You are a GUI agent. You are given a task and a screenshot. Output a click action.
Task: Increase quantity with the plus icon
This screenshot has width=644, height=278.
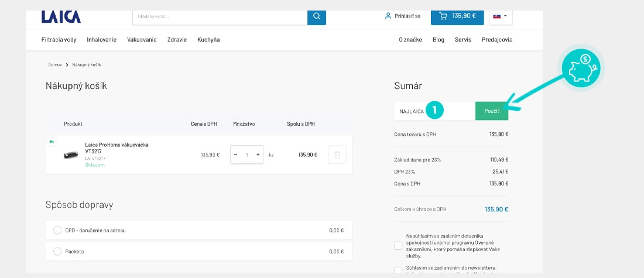click(258, 155)
